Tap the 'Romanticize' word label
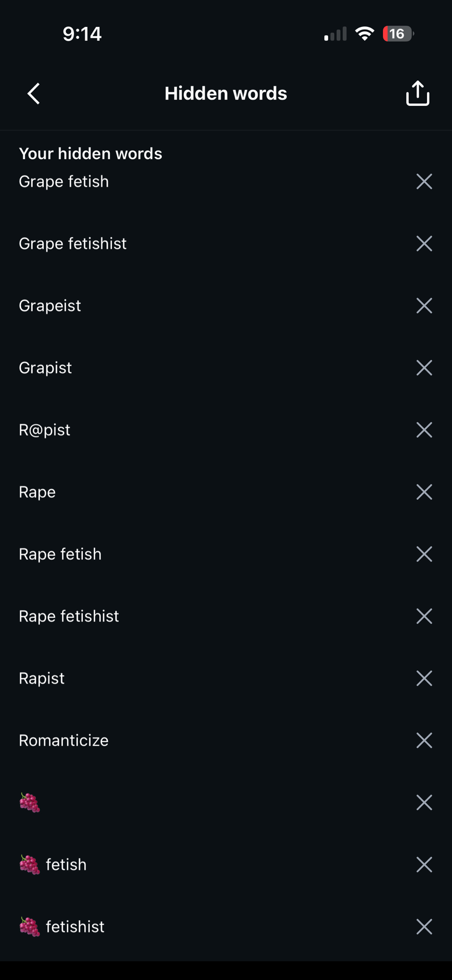 [64, 740]
